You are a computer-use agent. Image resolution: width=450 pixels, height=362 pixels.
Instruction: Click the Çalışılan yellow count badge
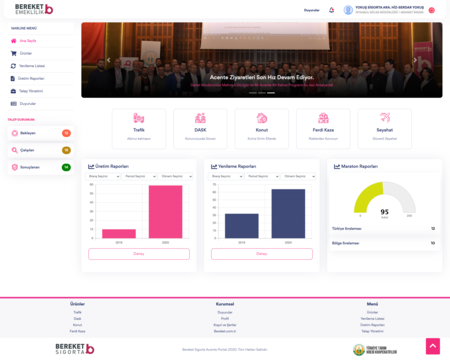[66, 150]
